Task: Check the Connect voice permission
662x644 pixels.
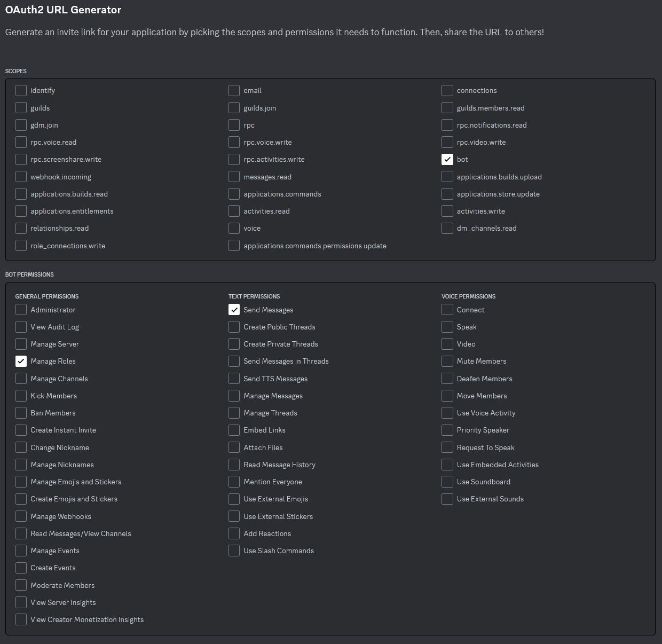Action: pyautogui.click(x=447, y=310)
